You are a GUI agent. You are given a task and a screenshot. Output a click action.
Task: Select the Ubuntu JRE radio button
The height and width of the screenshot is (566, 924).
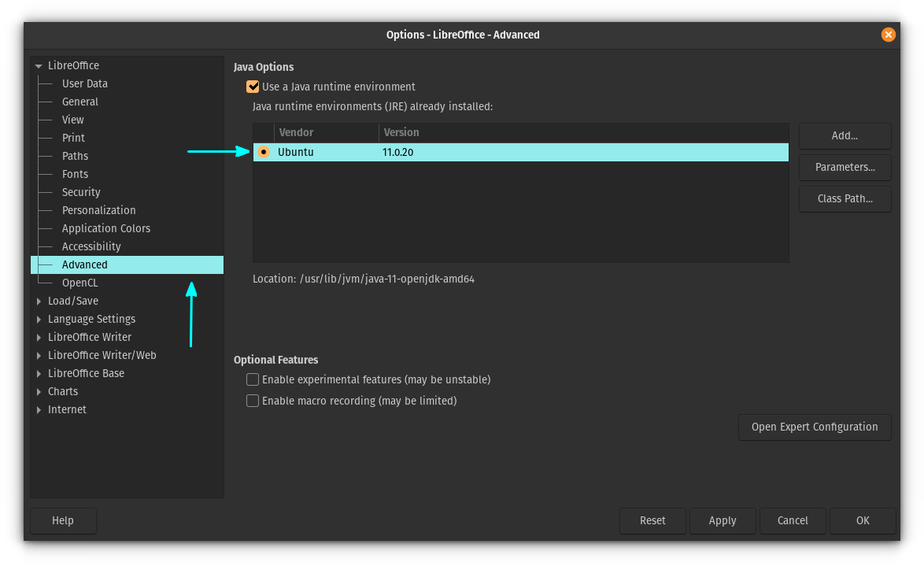pyautogui.click(x=264, y=151)
